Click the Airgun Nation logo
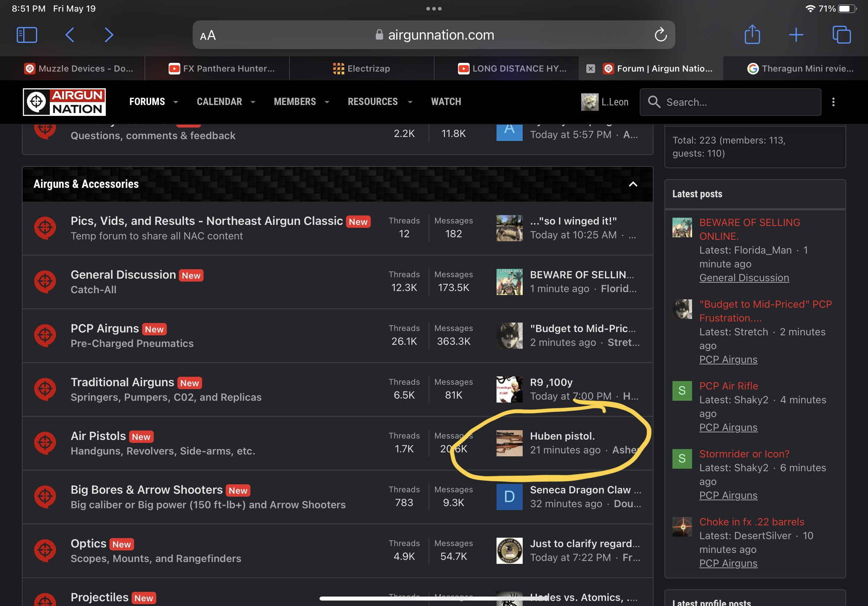 pos(64,102)
